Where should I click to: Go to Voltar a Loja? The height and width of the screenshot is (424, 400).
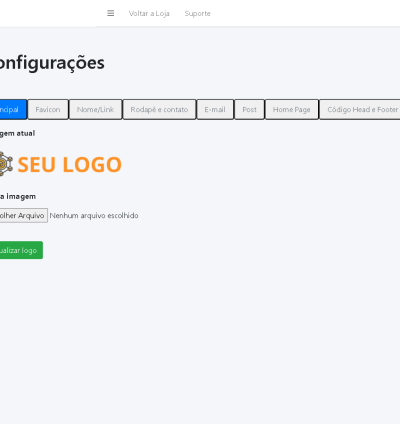pyautogui.click(x=149, y=13)
